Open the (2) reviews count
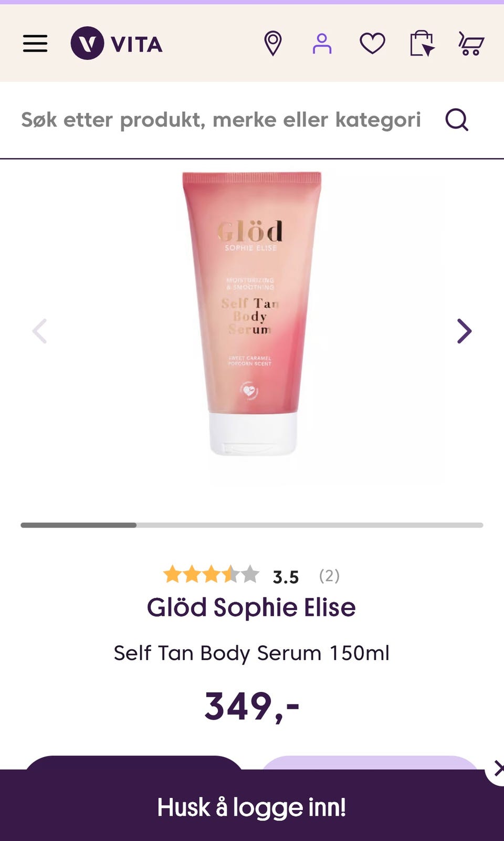 click(x=329, y=576)
